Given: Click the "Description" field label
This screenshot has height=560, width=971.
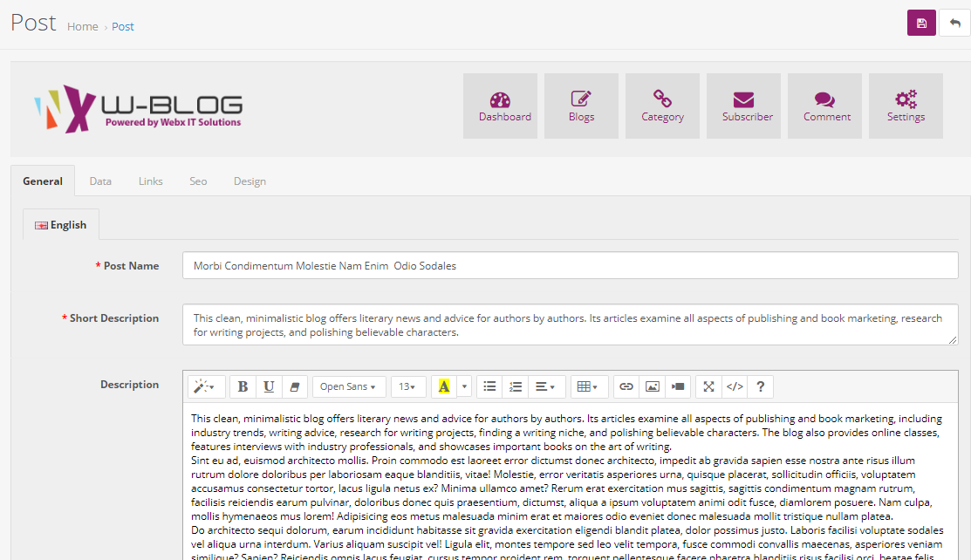Looking at the screenshot, I should (129, 384).
